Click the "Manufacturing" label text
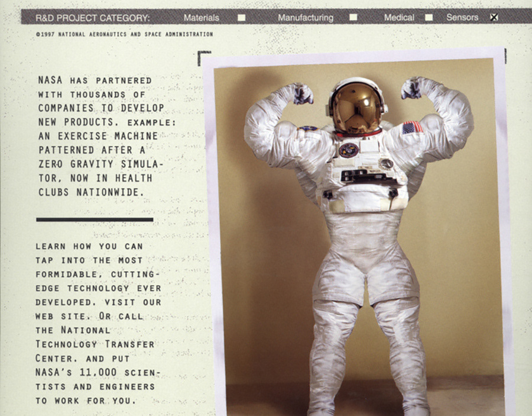Viewport: 532px width, 416px height. tap(306, 18)
